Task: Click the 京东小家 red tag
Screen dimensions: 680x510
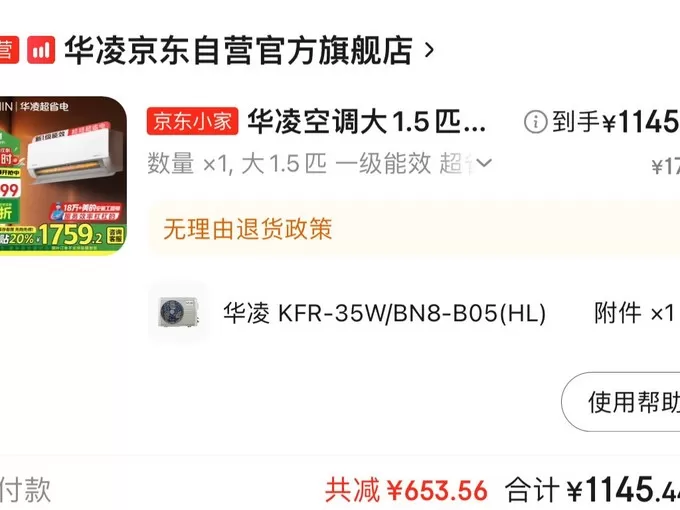Action: point(193,121)
